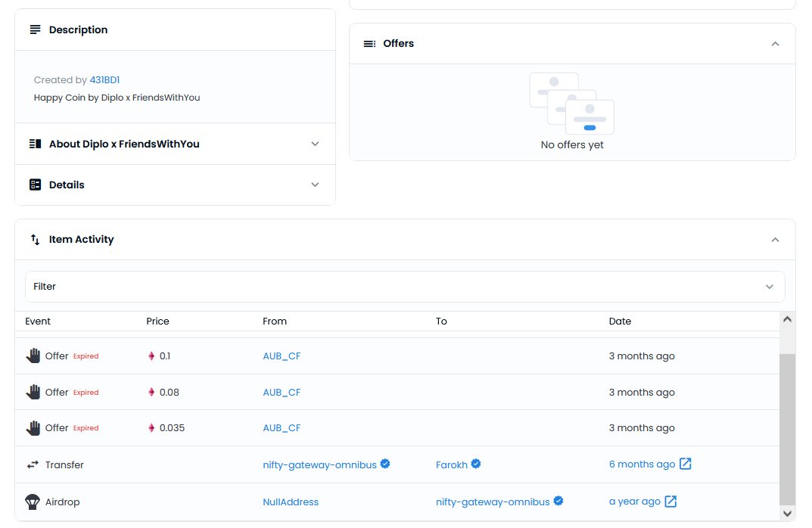The image size is (812, 528).
Task: Collapse the Item Activity panel
Action: [x=775, y=240]
